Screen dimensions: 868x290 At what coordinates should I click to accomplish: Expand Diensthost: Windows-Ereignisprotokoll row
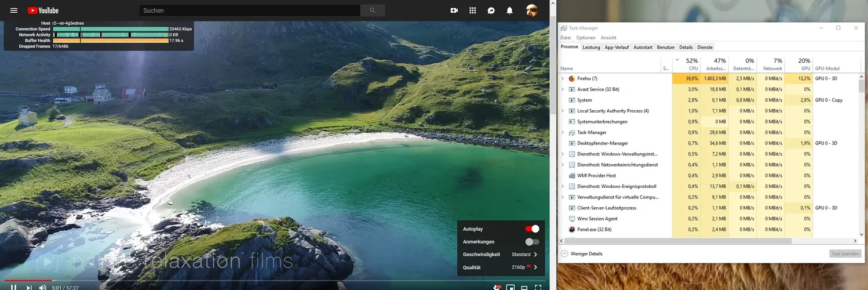[563, 186]
